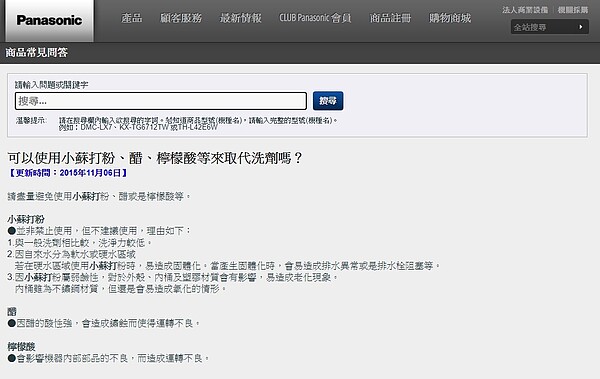Click the blue 搜尋 button

(328, 101)
